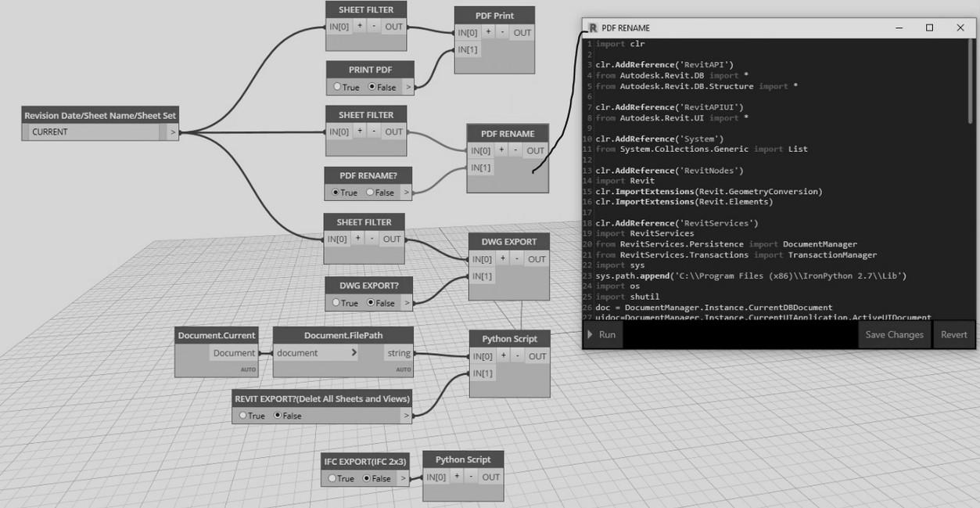
Task: Select True on PRINT PDF node
Action: [x=337, y=87]
